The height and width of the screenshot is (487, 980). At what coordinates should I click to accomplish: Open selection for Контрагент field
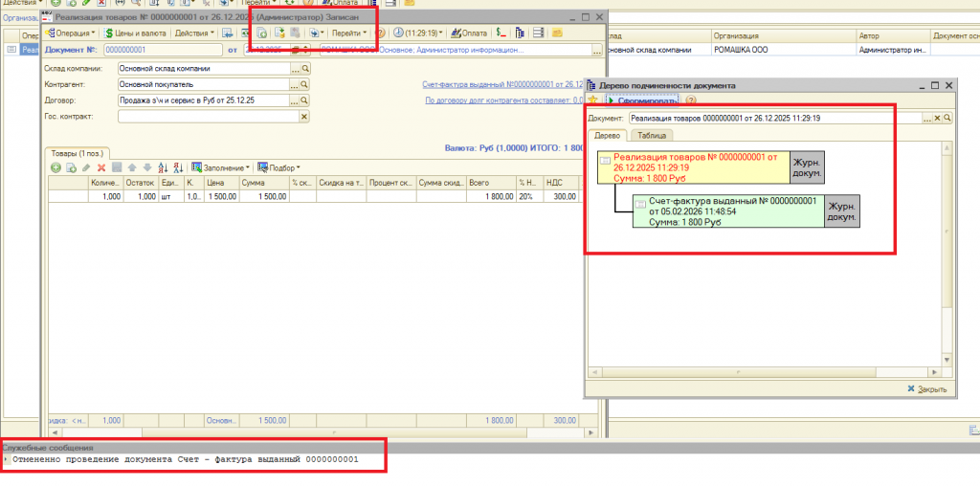point(295,84)
